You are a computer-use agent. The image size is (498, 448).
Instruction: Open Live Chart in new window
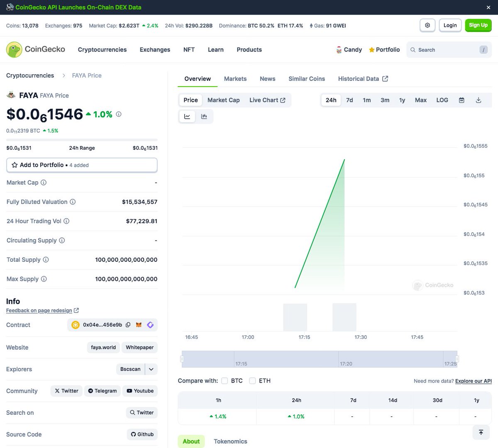[x=267, y=100]
